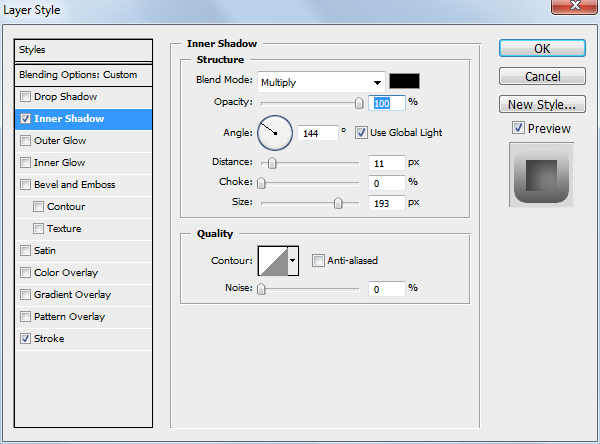
Task: Open the Blend Mode dropdown
Action: (321, 82)
